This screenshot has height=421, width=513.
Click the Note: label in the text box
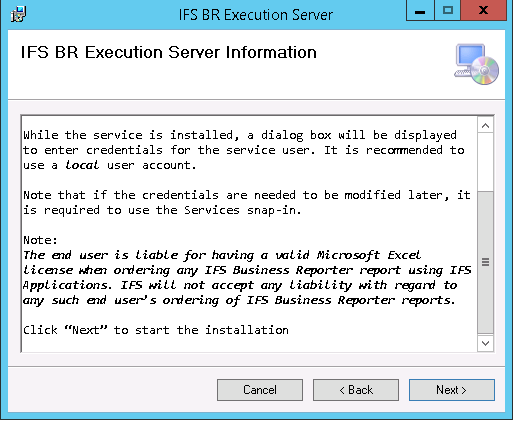(40, 240)
